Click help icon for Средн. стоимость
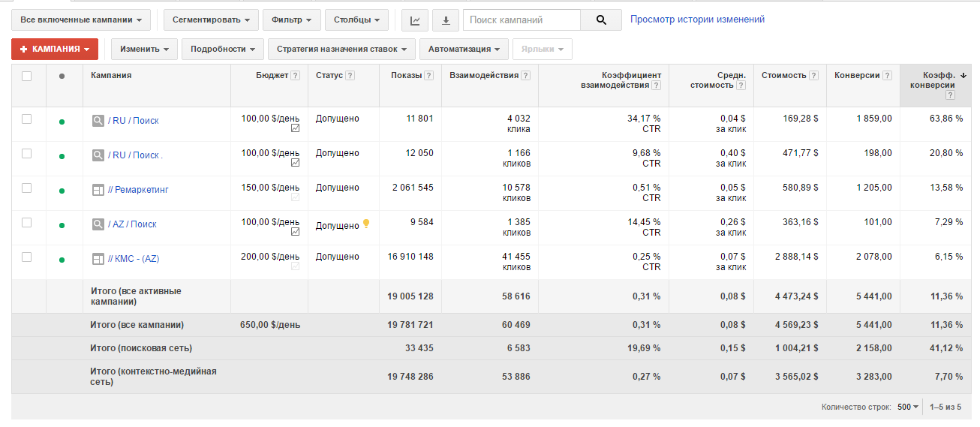Image resolution: width=980 pixels, height=427 pixels. [741, 86]
